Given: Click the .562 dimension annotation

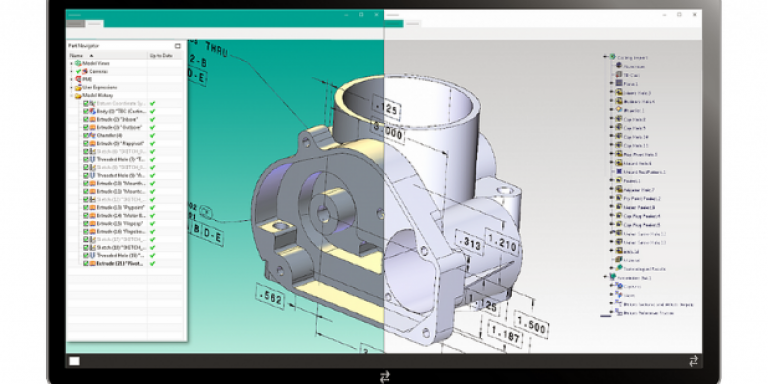Looking at the screenshot, I should (x=270, y=296).
